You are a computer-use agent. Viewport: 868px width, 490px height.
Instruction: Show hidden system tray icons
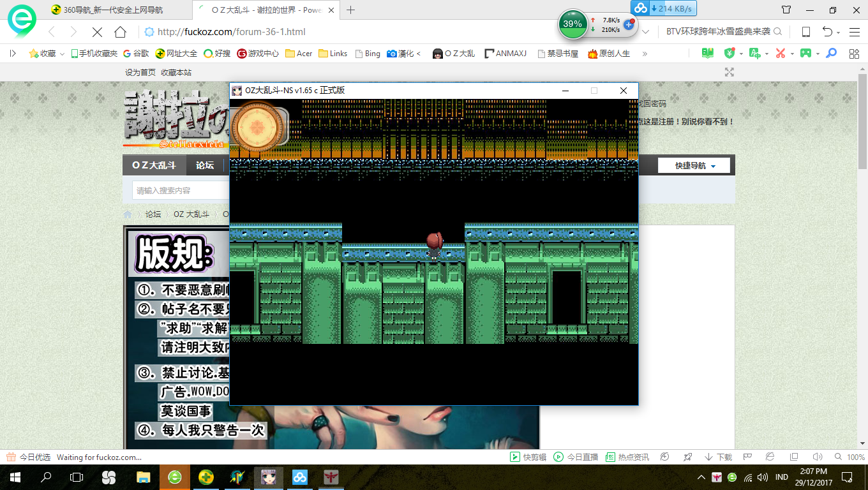pos(701,477)
